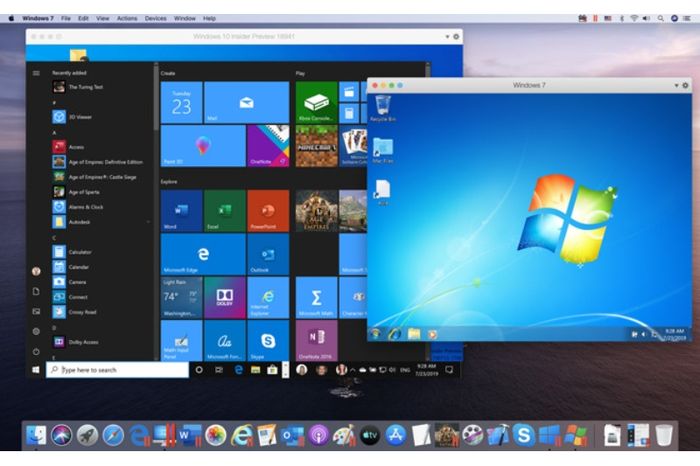Open Documents icon in Start menu sidebar
700x466 pixels.
tap(36, 291)
